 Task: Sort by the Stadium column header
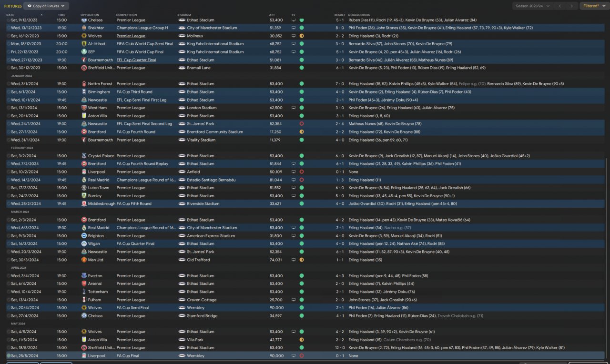(x=184, y=15)
